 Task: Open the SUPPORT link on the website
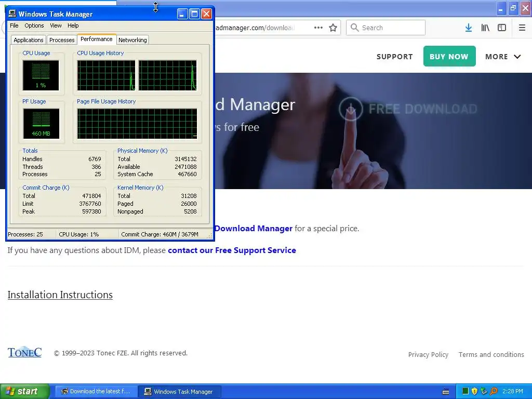click(x=395, y=57)
